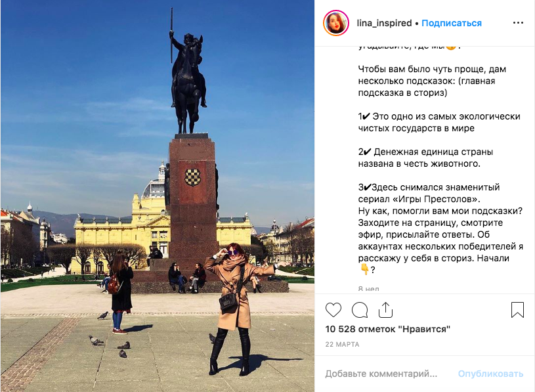
Task: Click the first hint about экологически чистых государств
Action: click(439, 122)
